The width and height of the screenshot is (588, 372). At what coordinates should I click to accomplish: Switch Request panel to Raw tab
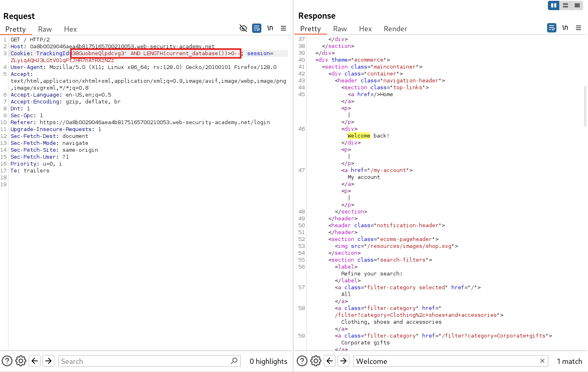45,29
